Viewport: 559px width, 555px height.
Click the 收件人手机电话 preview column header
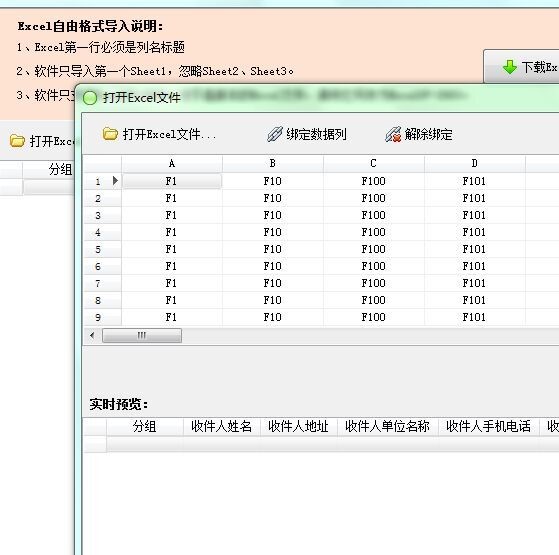click(489, 426)
